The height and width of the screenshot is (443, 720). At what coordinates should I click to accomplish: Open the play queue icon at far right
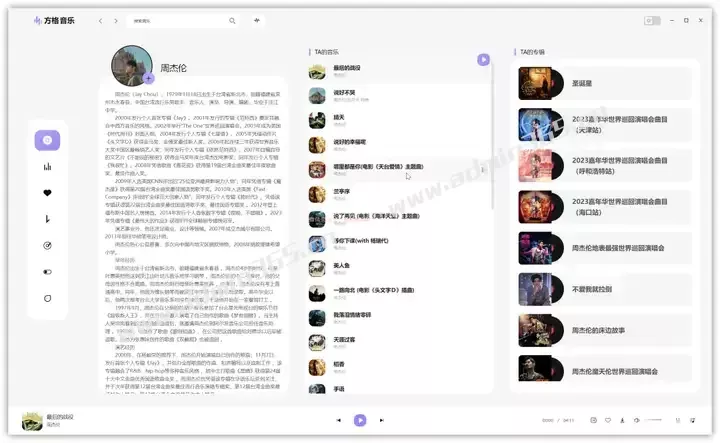692,420
